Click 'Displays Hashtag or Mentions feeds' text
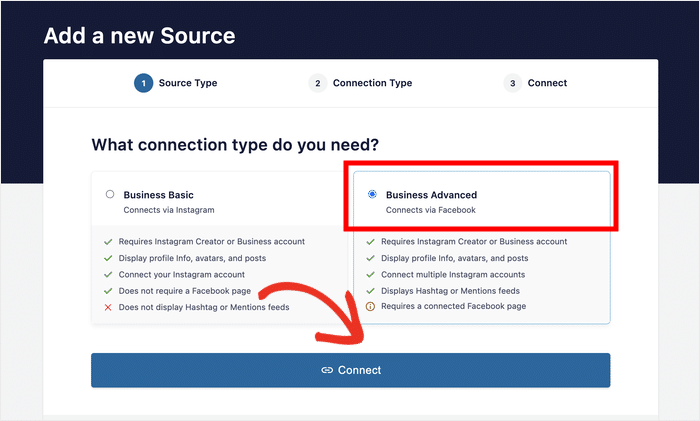Image resolution: width=700 pixels, height=421 pixels. tap(450, 291)
